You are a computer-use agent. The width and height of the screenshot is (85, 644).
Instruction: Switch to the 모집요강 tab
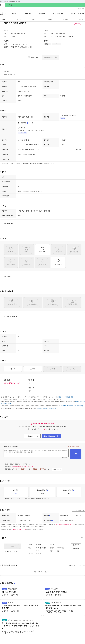[x=2, y=19]
